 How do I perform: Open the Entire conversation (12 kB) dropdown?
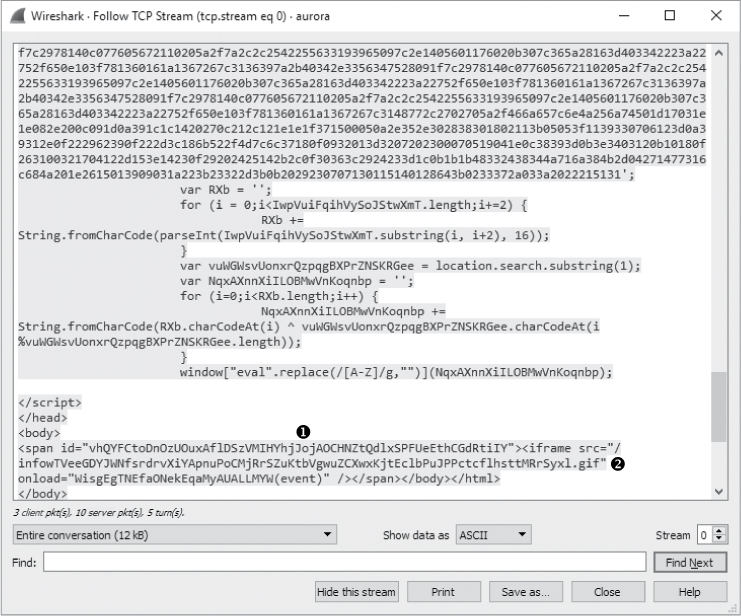174,535
